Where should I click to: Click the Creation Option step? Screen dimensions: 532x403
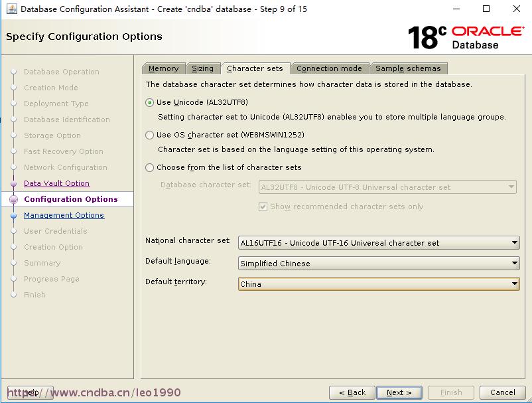tap(53, 247)
